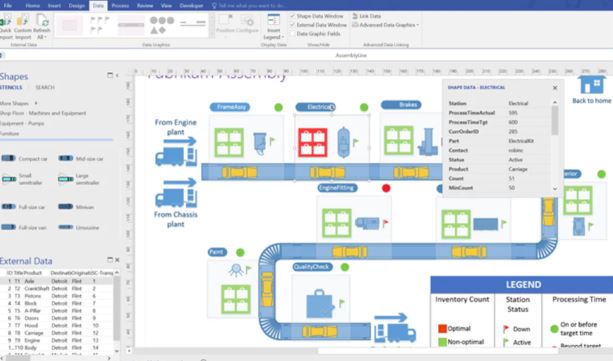
Task: Open the Advanced Data Graphics dropdown
Action: point(385,25)
